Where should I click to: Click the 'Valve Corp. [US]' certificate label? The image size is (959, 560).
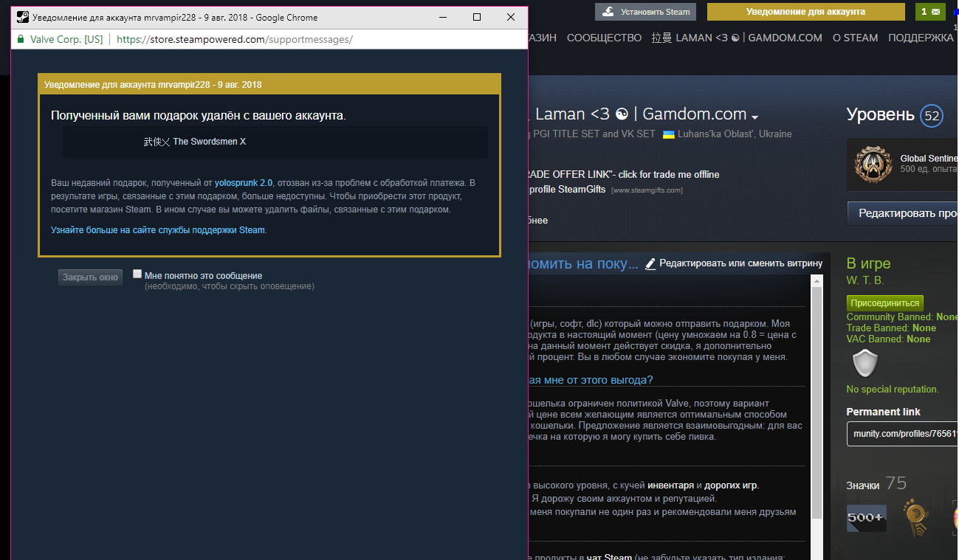tap(66, 39)
